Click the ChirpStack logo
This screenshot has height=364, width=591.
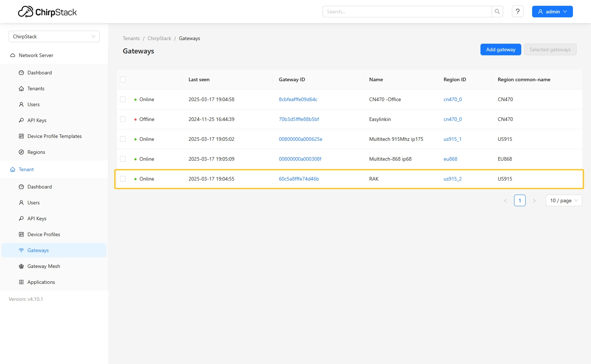click(x=47, y=12)
